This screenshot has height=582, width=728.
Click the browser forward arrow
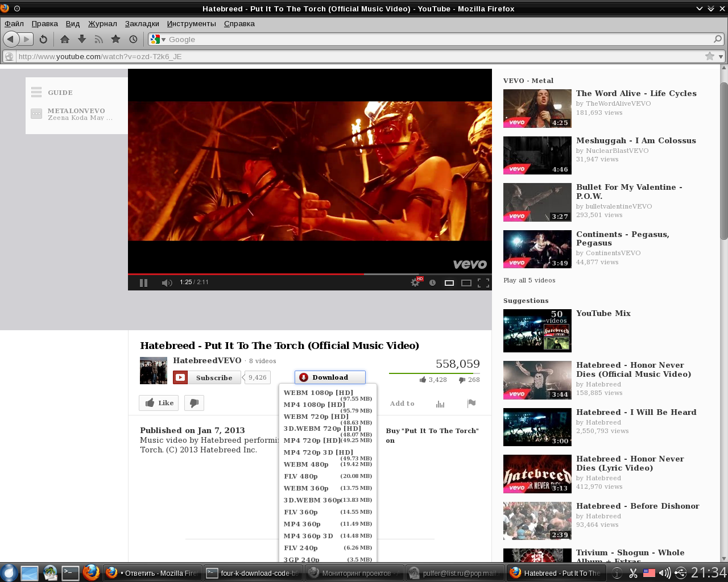[x=26, y=39]
